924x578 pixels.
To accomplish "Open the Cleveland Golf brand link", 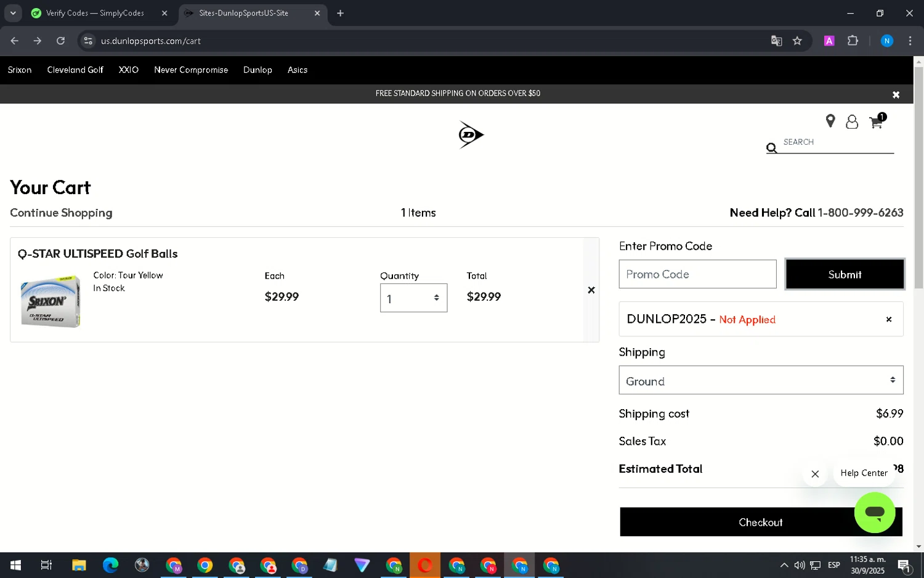I will click(x=75, y=70).
